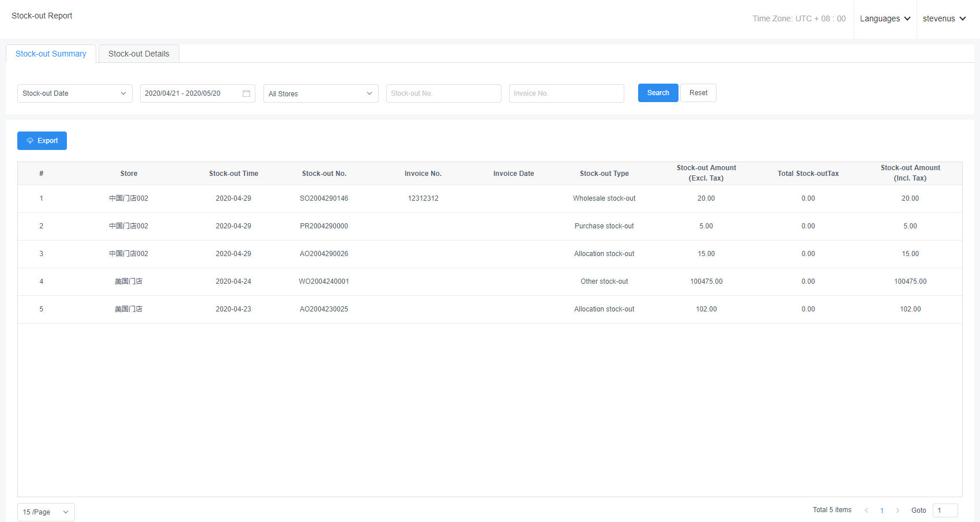
Task: Click the calendar icon in date range field
Action: (246, 93)
